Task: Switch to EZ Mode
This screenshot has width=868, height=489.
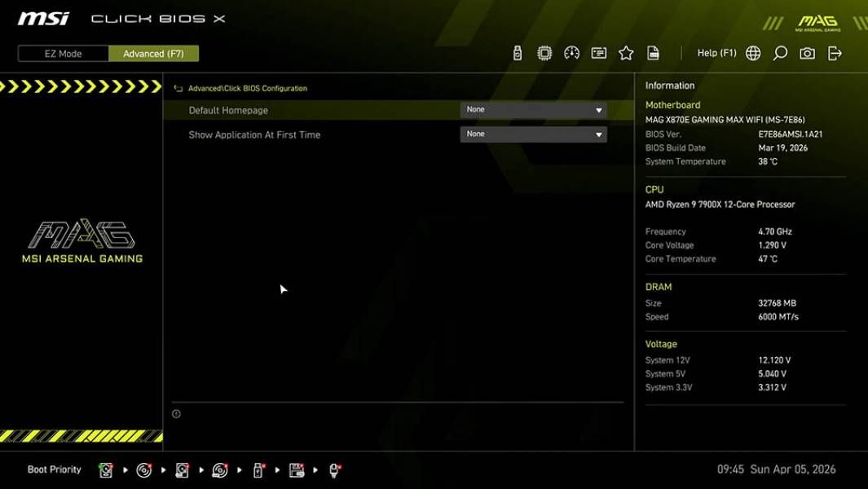Action: click(62, 53)
